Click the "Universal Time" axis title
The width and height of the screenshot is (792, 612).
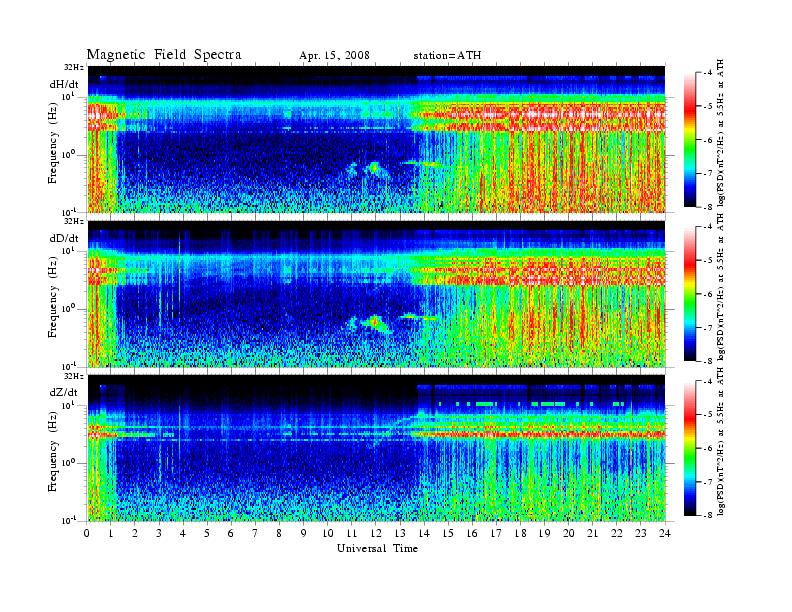click(377, 548)
